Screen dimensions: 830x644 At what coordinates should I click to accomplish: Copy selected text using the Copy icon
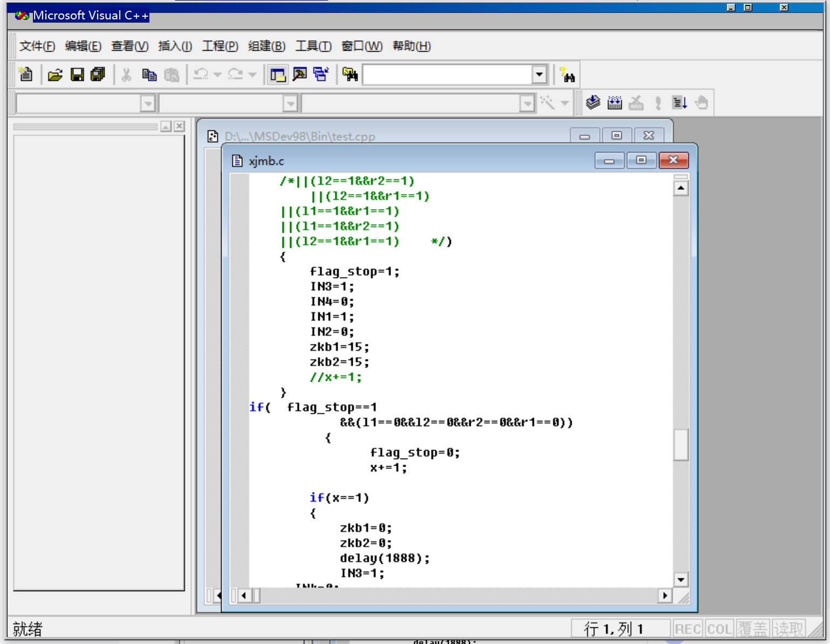tap(149, 74)
